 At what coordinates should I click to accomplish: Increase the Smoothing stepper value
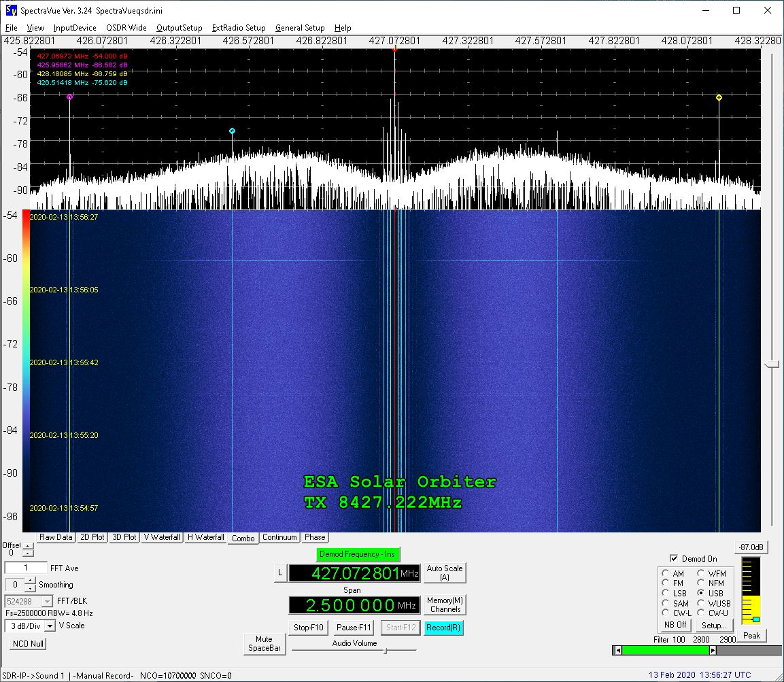pos(31,581)
